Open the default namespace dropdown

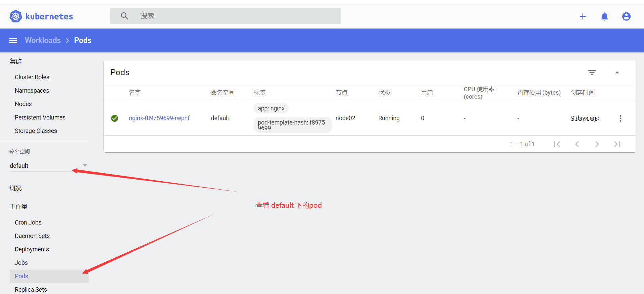point(48,165)
